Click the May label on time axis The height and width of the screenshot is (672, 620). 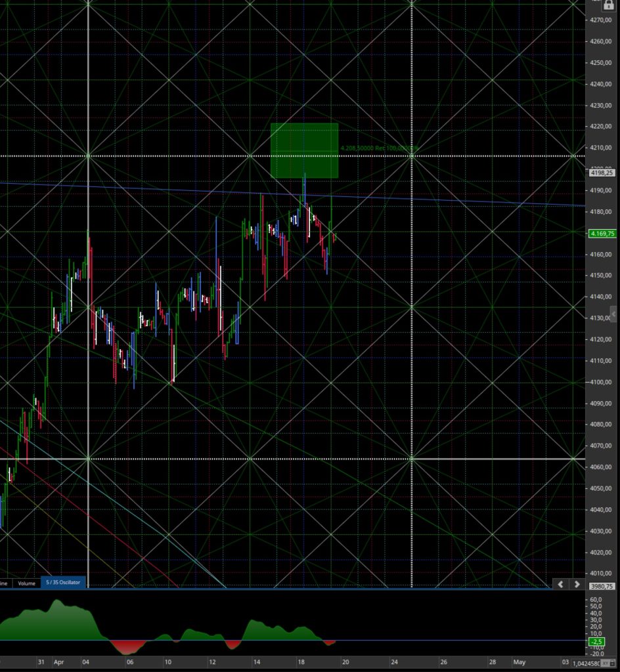520,662
